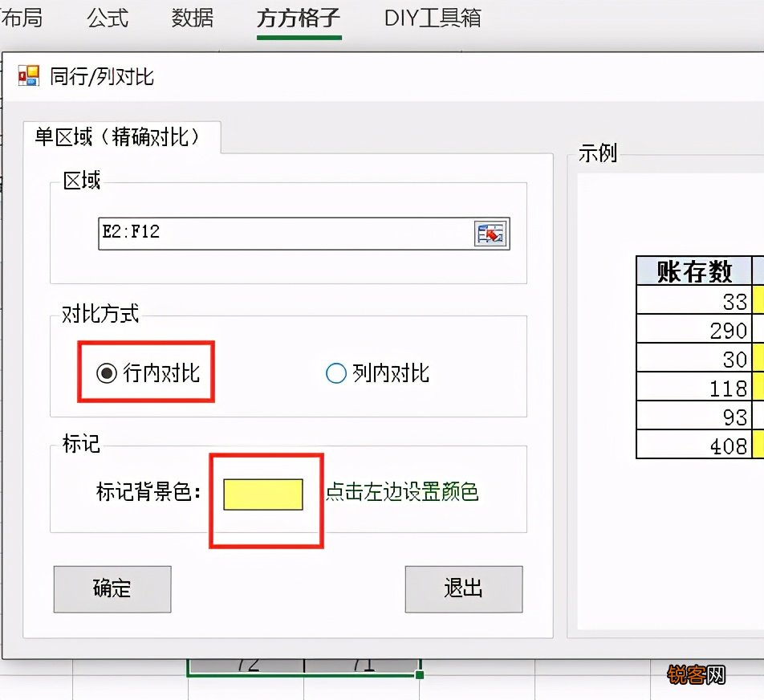Select the 行内对比 radio button
Screen dimensions: 764x700
148,373
